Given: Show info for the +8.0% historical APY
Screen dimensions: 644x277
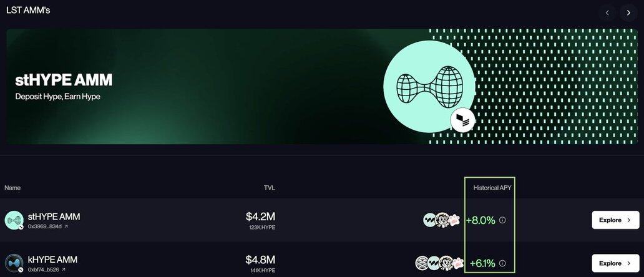Looking at the screenshot, I should (502, 220).
